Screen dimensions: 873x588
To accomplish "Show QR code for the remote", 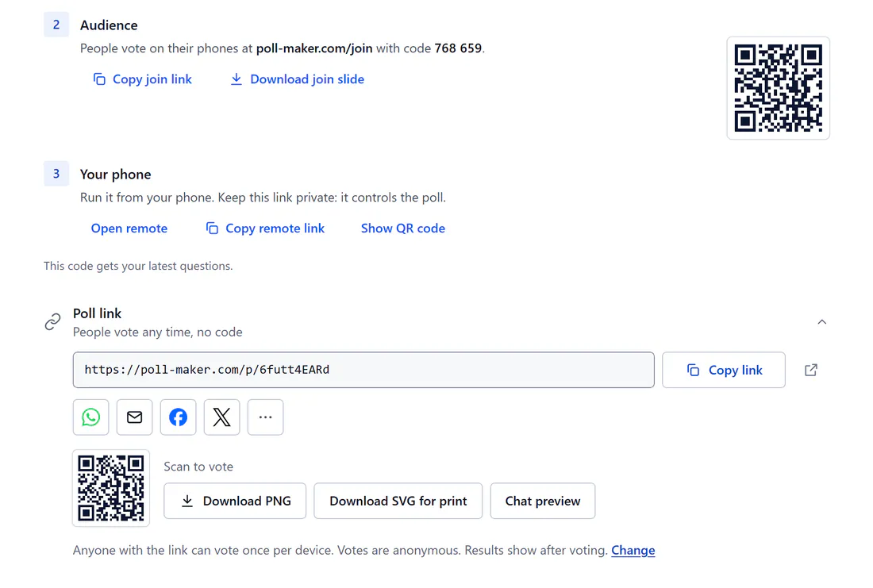I will click(x=403, y=229).
